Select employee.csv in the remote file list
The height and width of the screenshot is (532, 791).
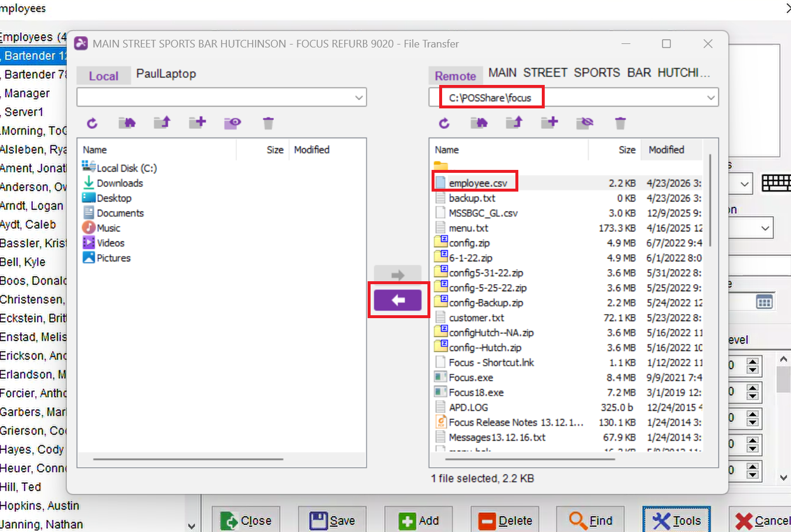point(478,183)
